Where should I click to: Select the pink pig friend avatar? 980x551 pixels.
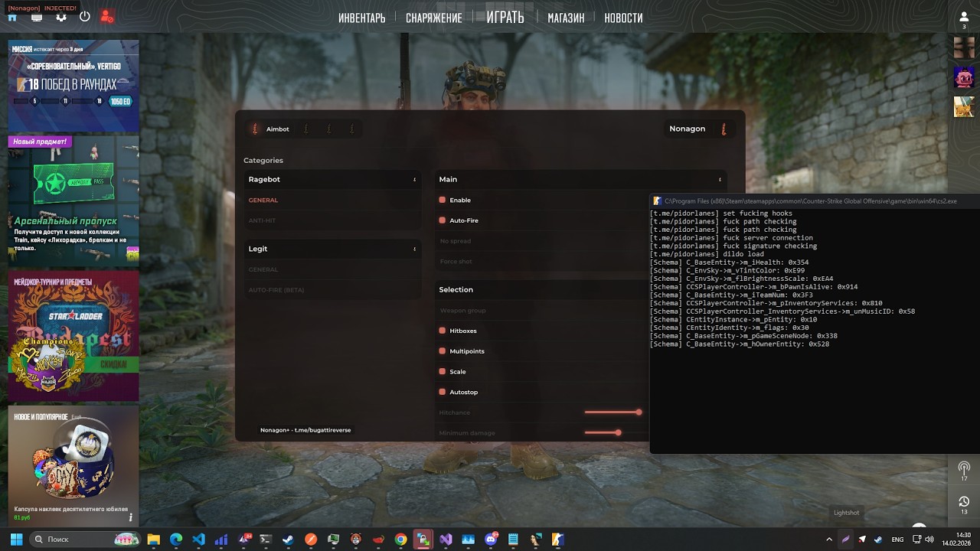coord(964,77)
